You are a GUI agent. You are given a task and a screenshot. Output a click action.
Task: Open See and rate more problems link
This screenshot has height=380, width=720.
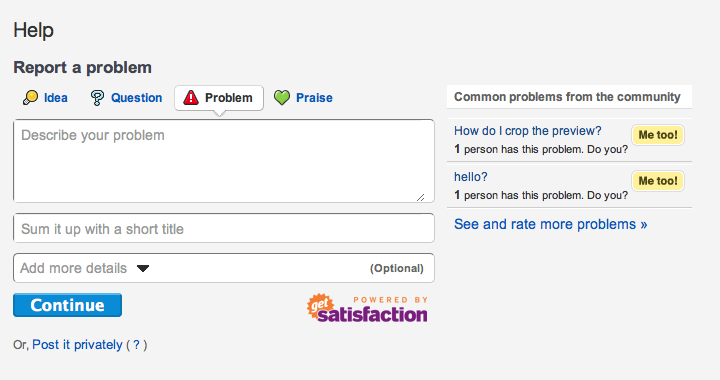pos(551,224)
